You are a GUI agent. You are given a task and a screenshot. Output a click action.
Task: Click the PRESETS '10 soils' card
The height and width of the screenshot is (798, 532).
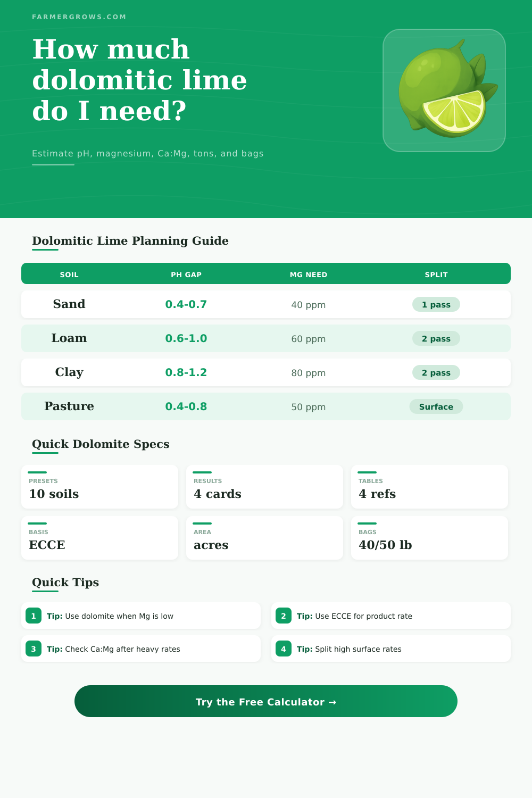(99, 487)
